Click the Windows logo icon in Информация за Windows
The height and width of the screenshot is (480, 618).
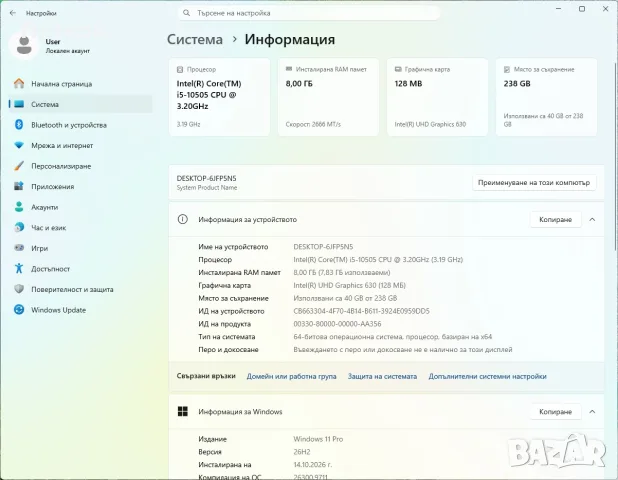coord(182,411)
